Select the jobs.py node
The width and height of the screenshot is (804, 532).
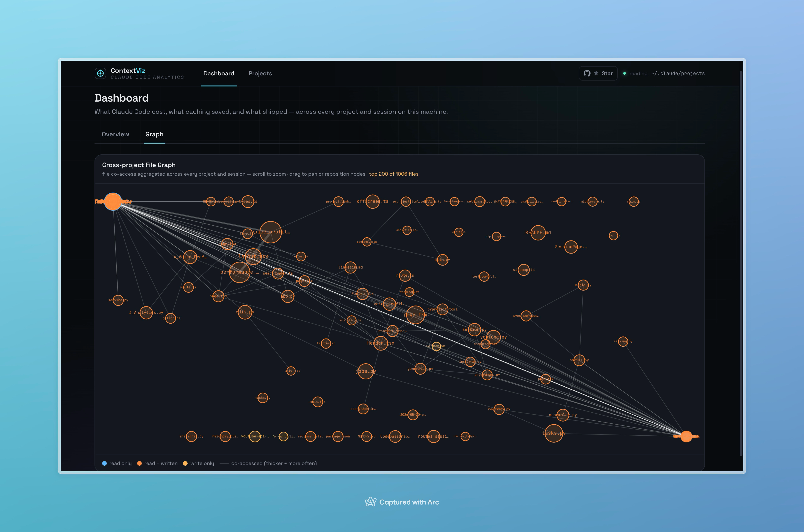click(365, 371)
